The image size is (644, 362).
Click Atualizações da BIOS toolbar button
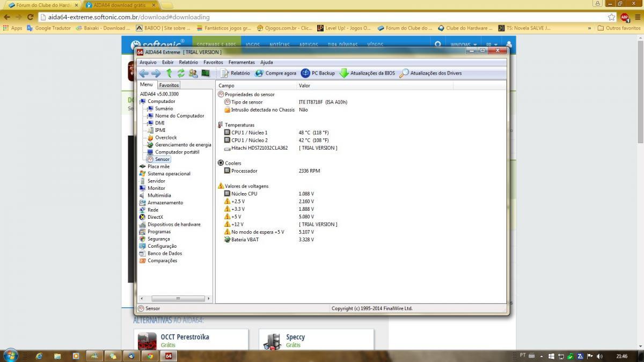click(367, 73)
